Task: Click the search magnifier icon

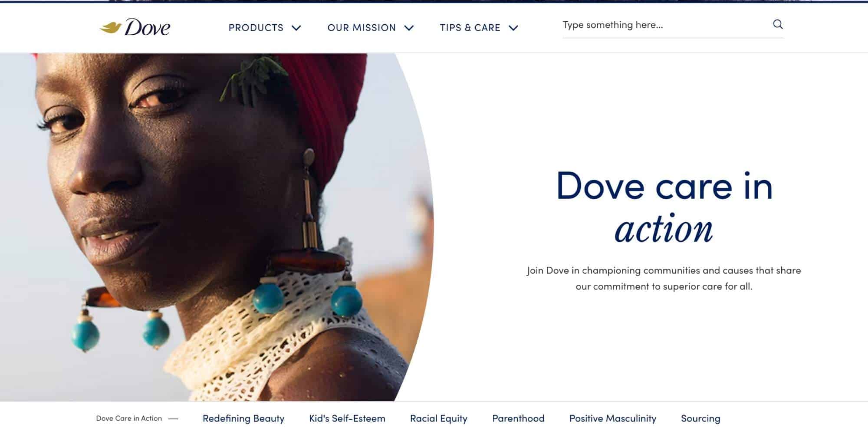Action: coord(778,24)
